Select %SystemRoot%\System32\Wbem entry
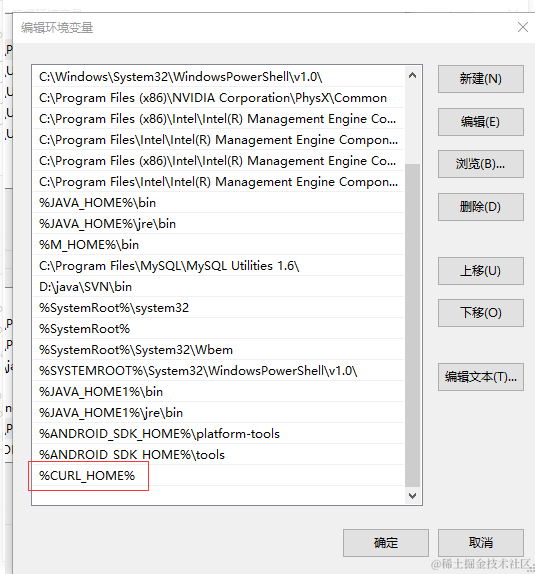Image resolution: width=535 pixels, height=574 pixels. click(218, 350)
